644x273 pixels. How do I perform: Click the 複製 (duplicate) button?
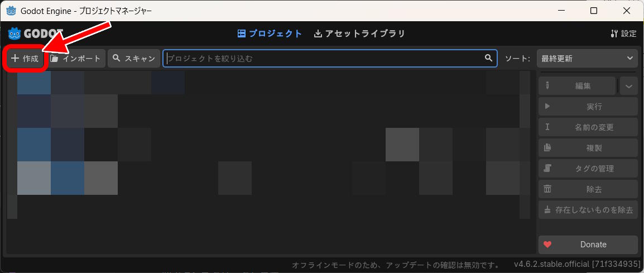tap(588, 148)
